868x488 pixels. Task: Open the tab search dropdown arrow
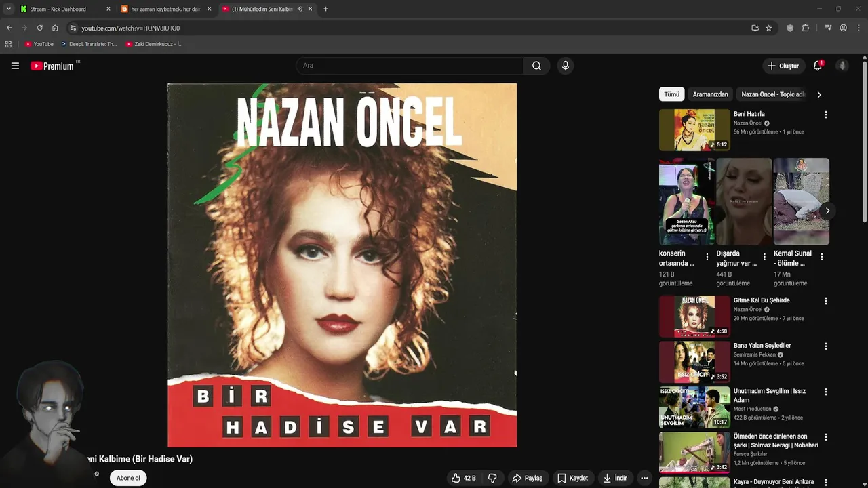point(8,9)
